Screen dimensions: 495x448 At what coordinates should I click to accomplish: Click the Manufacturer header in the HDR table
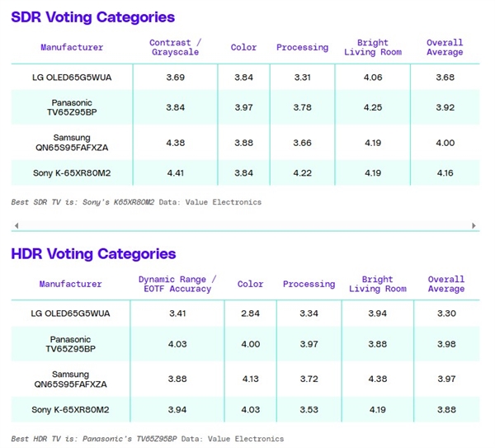[x=71, y=285]
